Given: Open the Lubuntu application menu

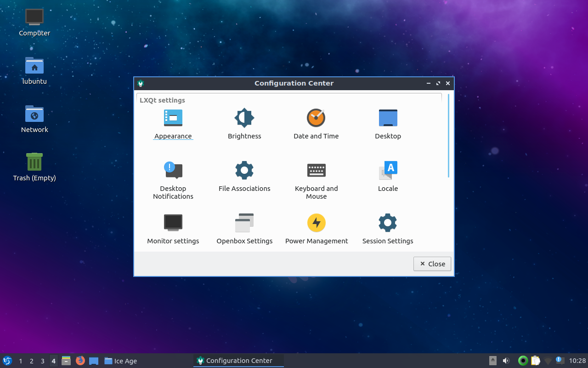Looking at the screenshot, I should tap(7, 361).
